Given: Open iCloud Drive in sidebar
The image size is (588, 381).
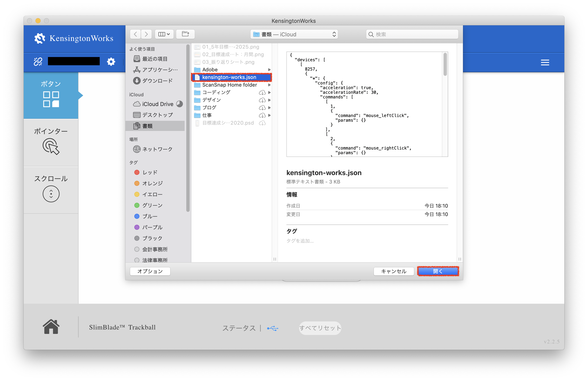Looking at the screenshot, I should tap(155, 104).
